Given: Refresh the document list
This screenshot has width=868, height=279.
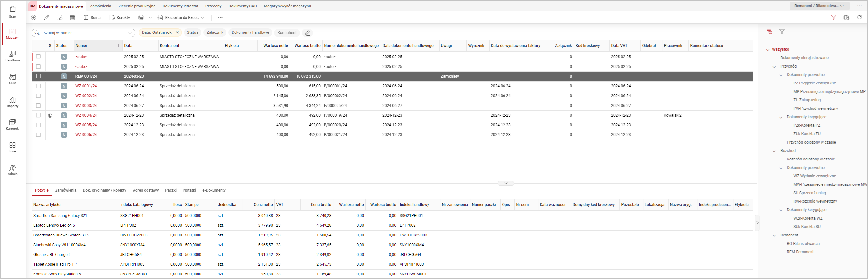Looking at the screenshot, I should pos(859,18).
